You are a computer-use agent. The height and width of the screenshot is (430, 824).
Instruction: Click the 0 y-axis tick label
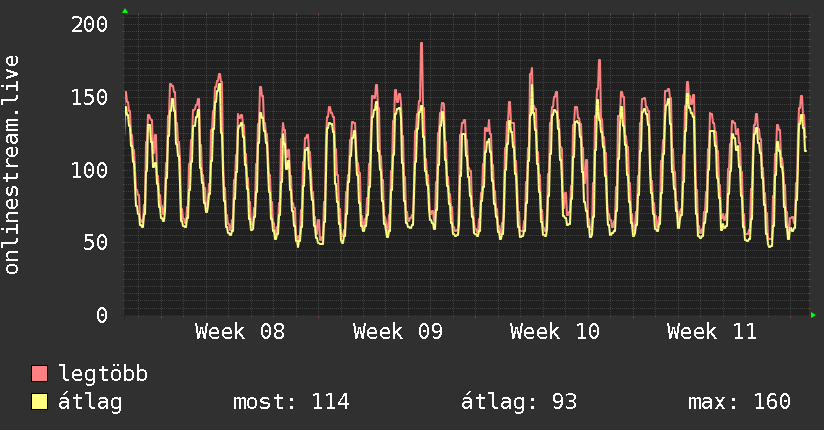(102, 315)
